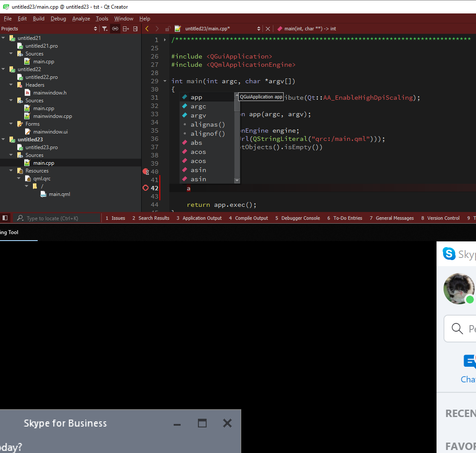Viewport: 476px width, 453px height.
Task: Switch to the Compile Output pane
Action: tap(249, 218)
